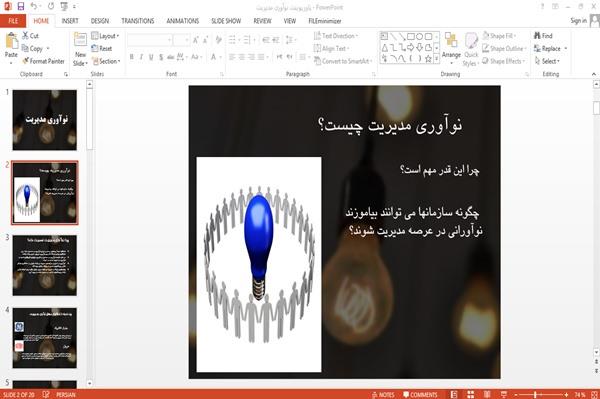Click spell check icon in status bar
This screenshot has height=399, width=600.
(x=46, y=394)
